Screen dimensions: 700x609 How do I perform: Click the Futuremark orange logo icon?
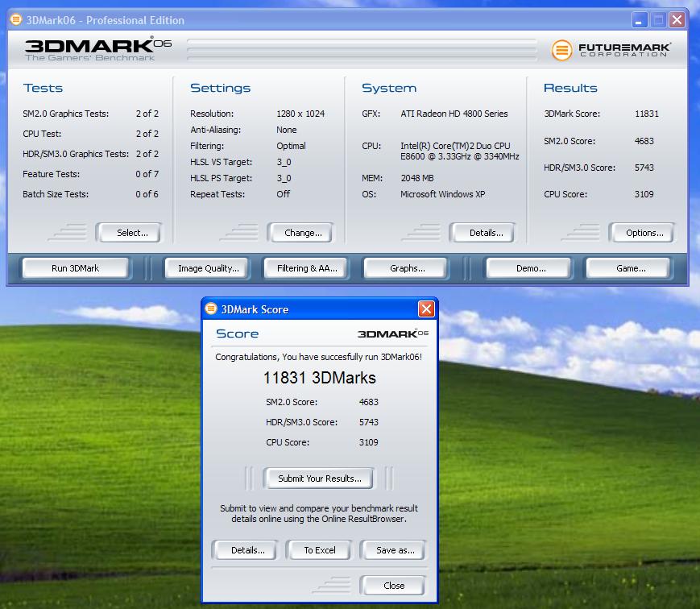(x=561, y=50)
